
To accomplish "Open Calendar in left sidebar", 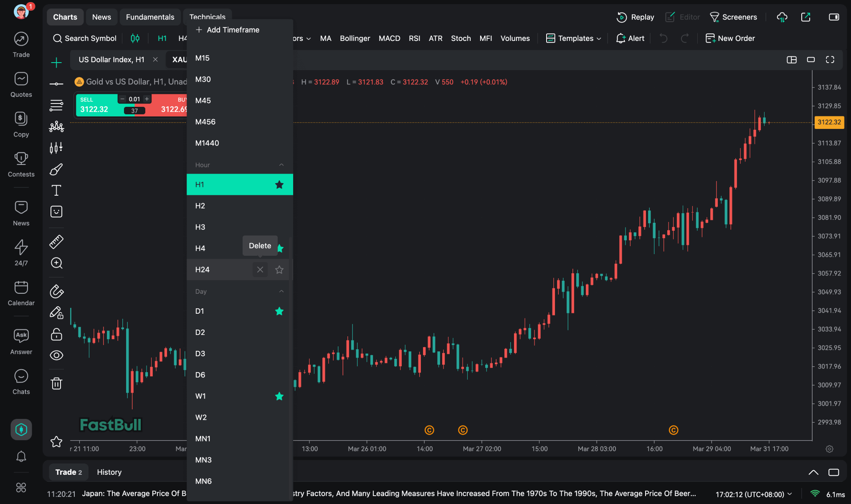I will tap(21, 293).
